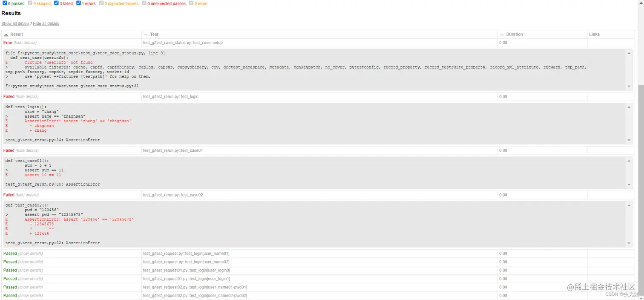Click the up arrow in the fixture error log box
The width and height of the screenshot is (644, 300).
[x=630, y=53]
